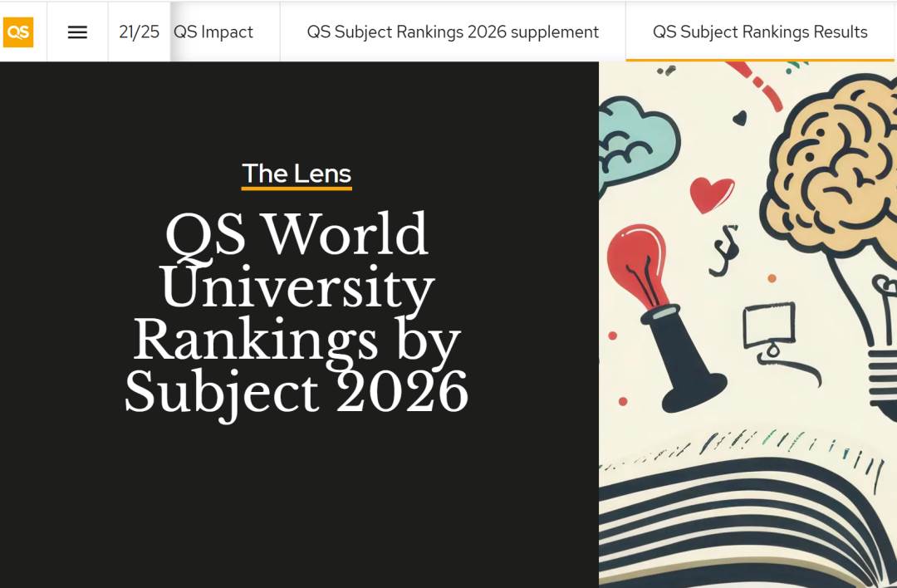Screen dimensions: 897x588
Task: Follow The Lens link
Action: coord(297,174)
